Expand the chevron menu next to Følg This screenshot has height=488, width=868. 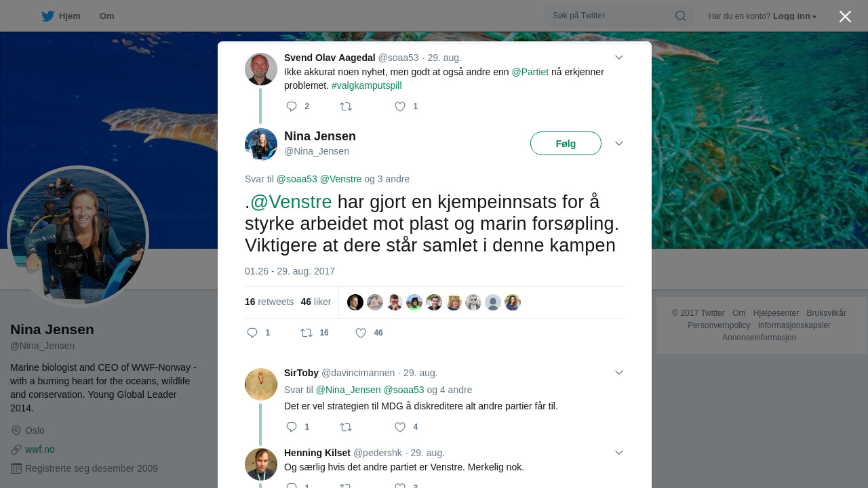tap(619, 144)
